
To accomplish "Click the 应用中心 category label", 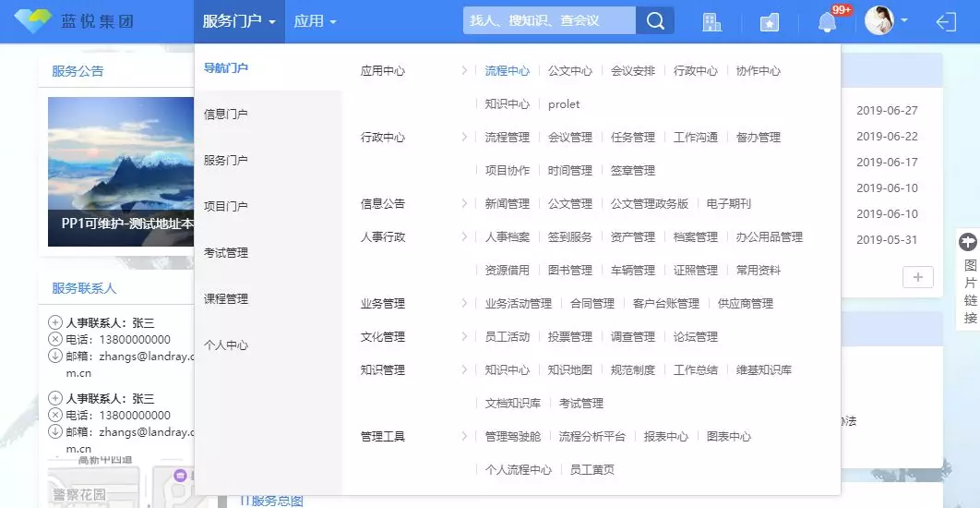I will [383, 71].
